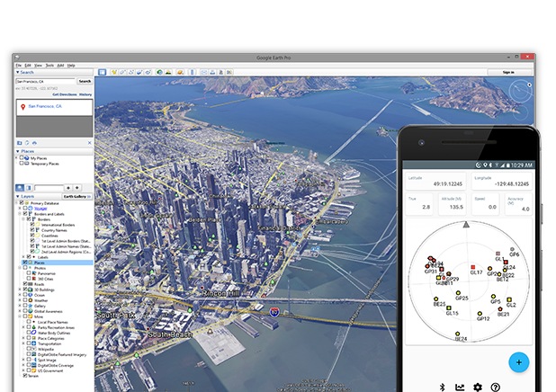Uncheck the Terrain layer checkbox
This screenshot has height=392, width=556.
tap(25, 375)
